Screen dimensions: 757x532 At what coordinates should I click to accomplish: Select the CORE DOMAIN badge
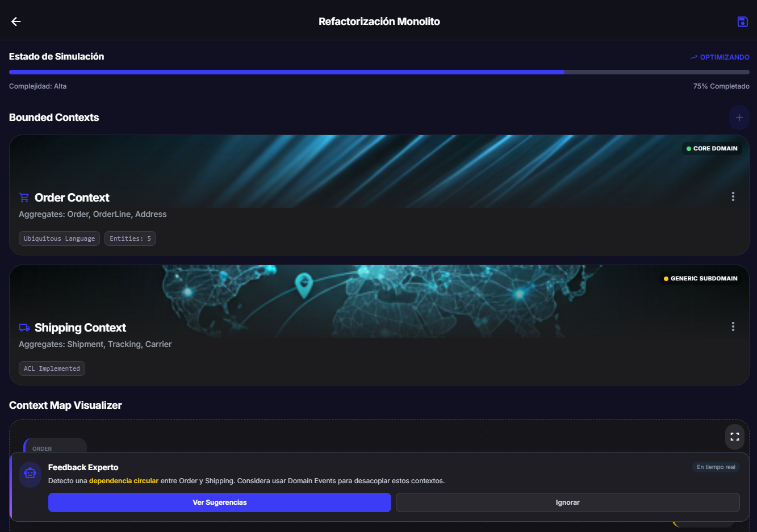tap(712, 148)
